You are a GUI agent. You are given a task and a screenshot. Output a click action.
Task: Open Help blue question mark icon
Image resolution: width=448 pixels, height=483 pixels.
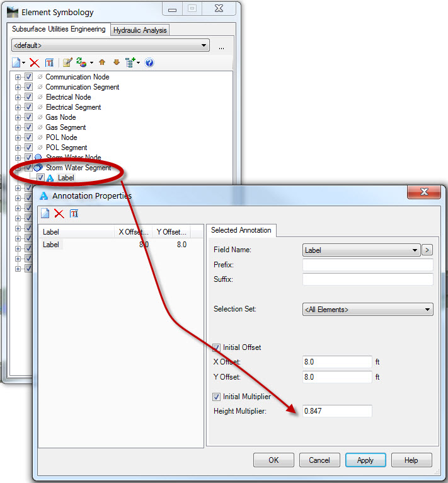149,63
